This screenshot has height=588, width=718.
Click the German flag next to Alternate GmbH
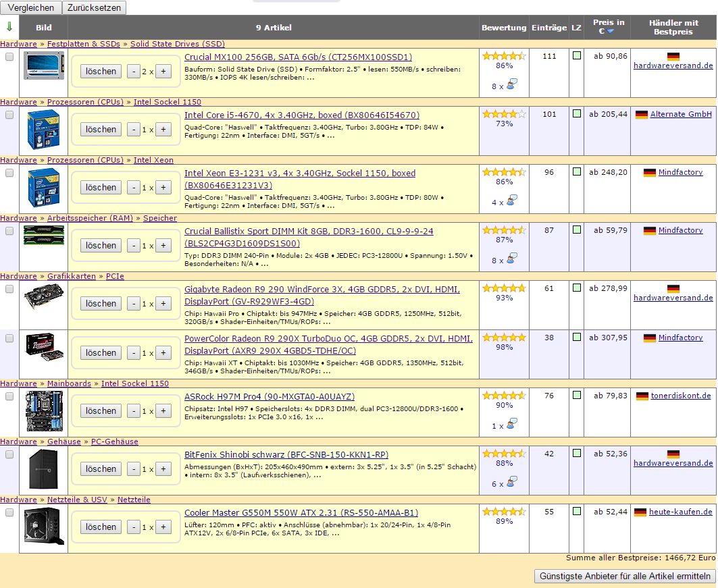(642, 115)
